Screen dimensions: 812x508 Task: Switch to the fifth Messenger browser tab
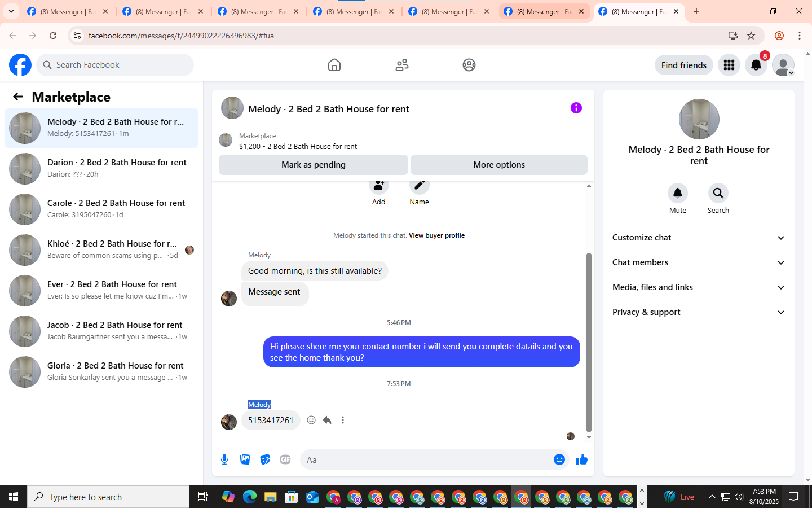coord(449,11)
